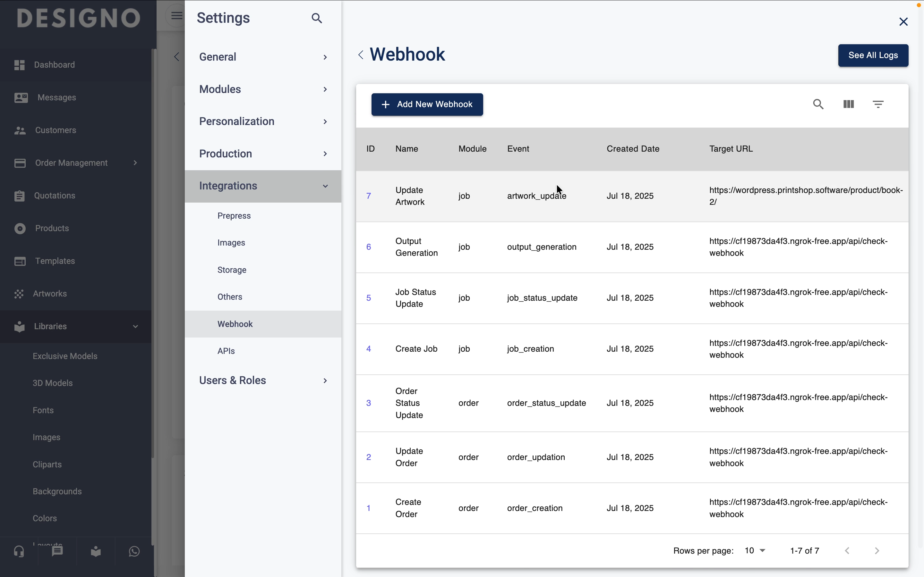Open the Rows per page dropdown
924x577 pixels.
click(x=755, y=551)
